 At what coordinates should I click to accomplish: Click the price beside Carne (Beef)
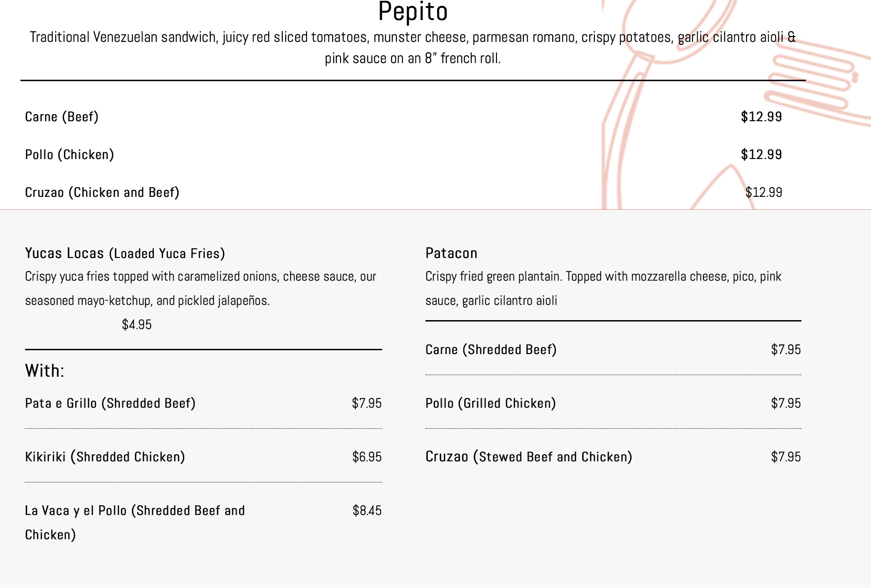point(761,117)
